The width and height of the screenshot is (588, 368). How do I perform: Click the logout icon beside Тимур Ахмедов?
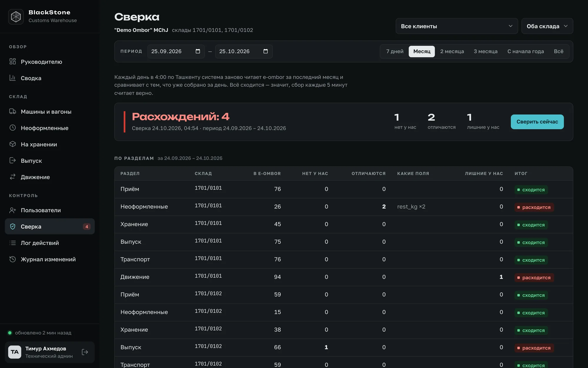[x=85, y=352]
